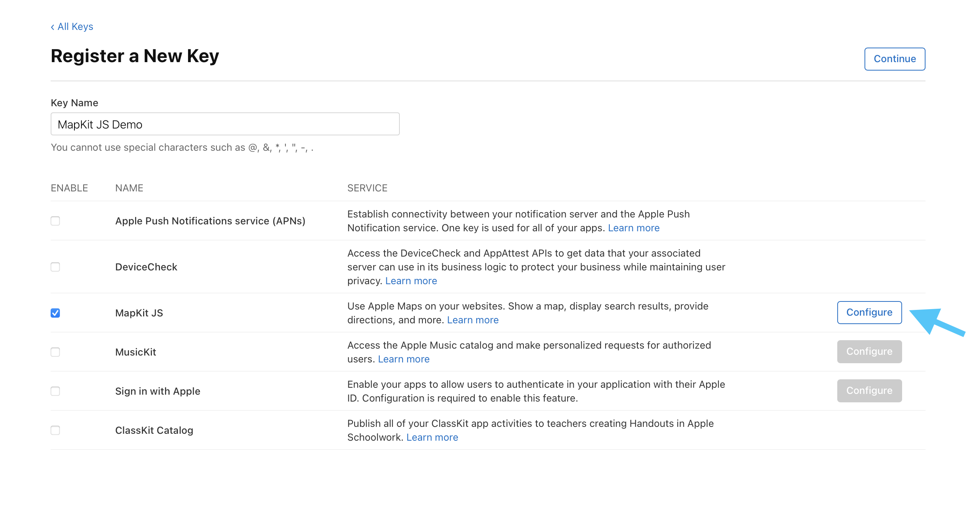Image resolution: width=980 pixels, height=517 pixels.
Task: Open Learn more for MapKit JS
Action: pyautogui.click(x=473, y=320)
